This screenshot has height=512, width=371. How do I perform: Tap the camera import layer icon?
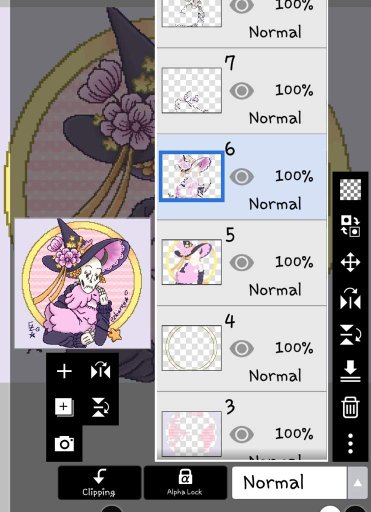(64, 444)
